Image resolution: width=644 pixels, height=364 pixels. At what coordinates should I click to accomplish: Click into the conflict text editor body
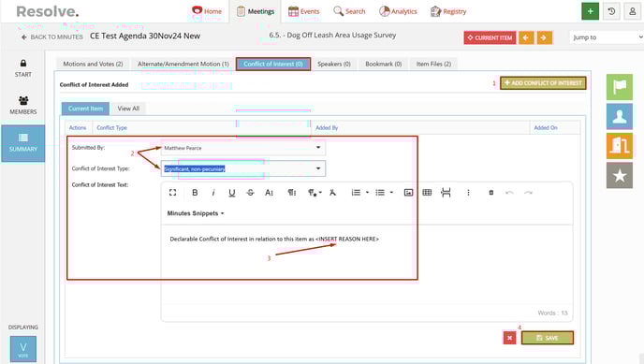coord(367,265)
